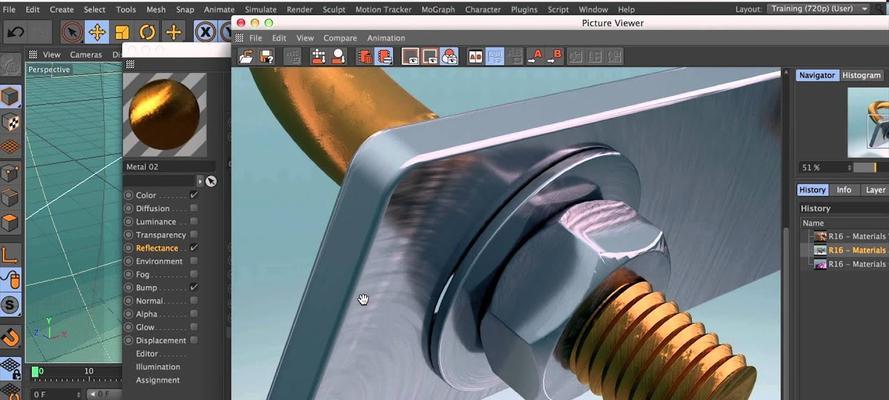
Task: Toggle highlighted red film-strip filter icon
Action: tap(384, 57)
